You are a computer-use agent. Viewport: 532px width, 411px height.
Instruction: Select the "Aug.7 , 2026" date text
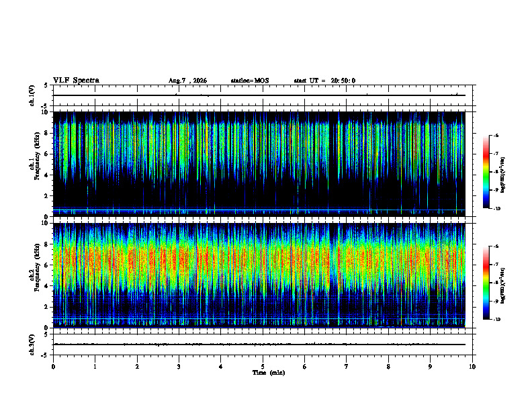pyautogui.click(x=187, y=81)
